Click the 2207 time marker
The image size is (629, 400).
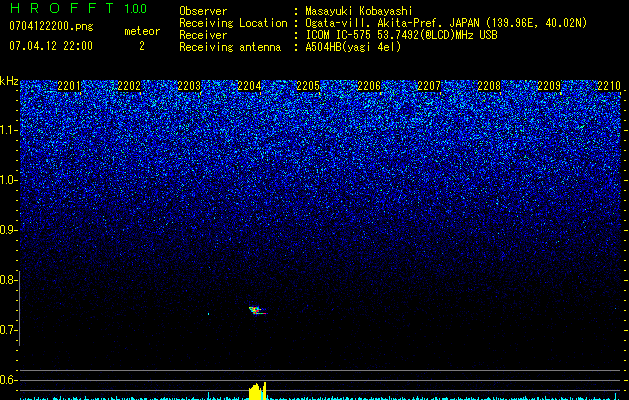click(x=429, y=86)
